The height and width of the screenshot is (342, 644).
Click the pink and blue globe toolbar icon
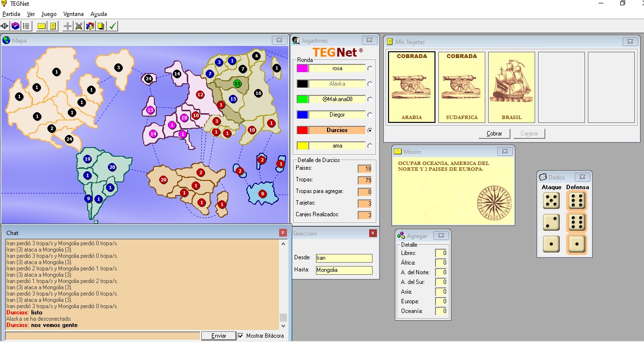tap(15, 26)
